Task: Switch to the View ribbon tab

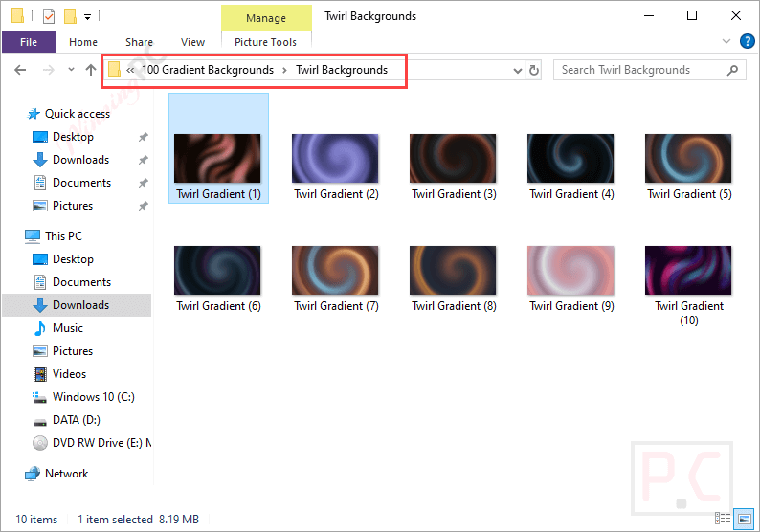Action: click(x=192, y=42)
